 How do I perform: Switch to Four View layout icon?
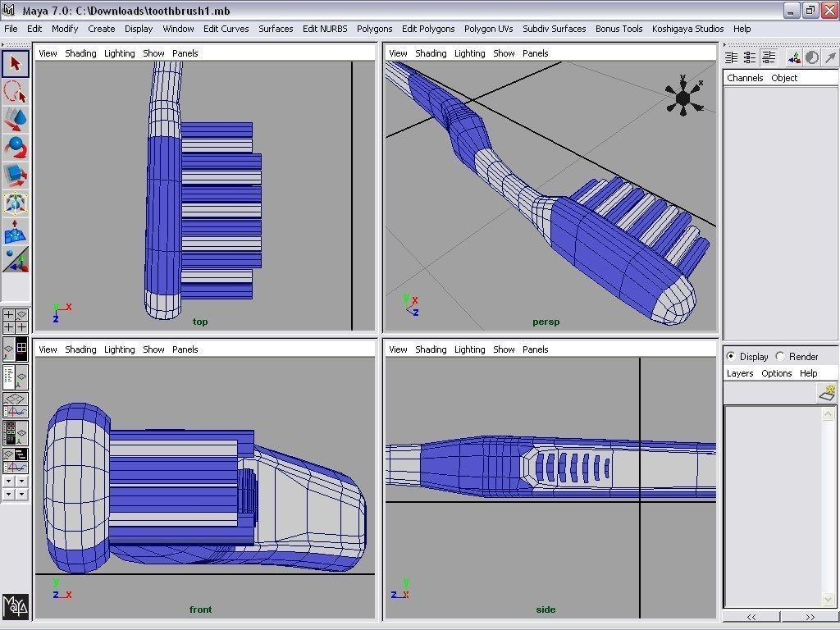[15, 321]
